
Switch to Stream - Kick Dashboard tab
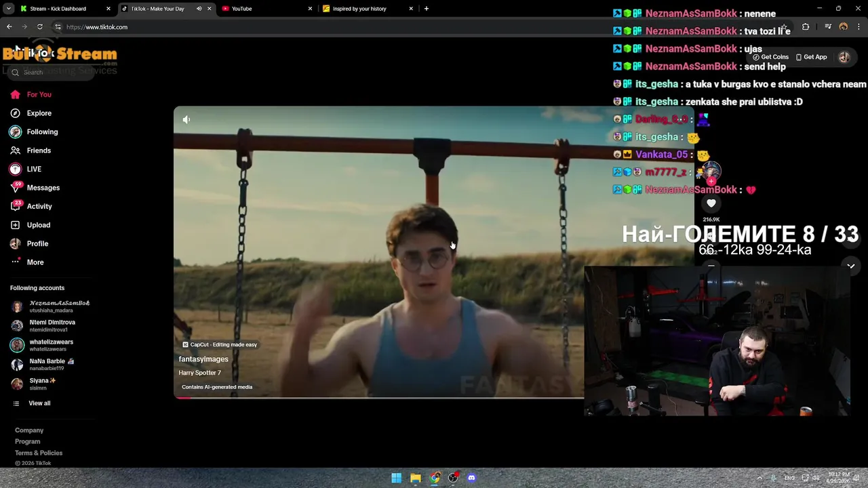[x=58, y=9]
